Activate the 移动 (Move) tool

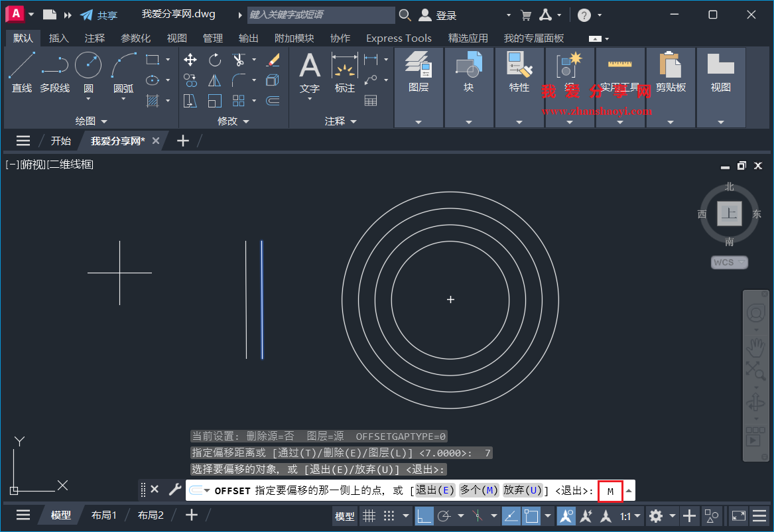pyautogui.click(x=190, y=59)
